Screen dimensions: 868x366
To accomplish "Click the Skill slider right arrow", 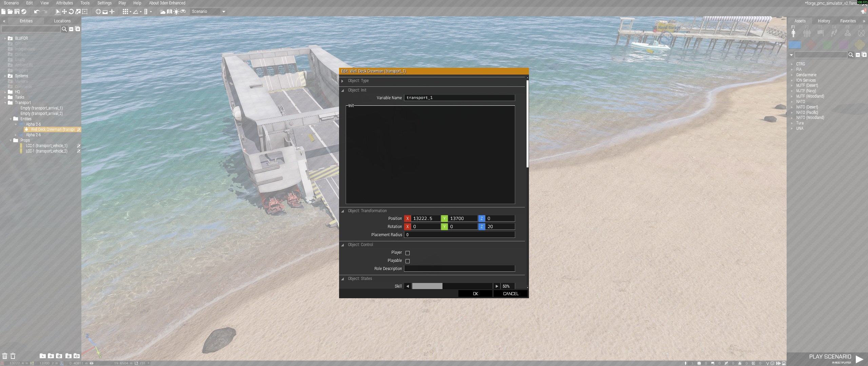I will [497, 286].
